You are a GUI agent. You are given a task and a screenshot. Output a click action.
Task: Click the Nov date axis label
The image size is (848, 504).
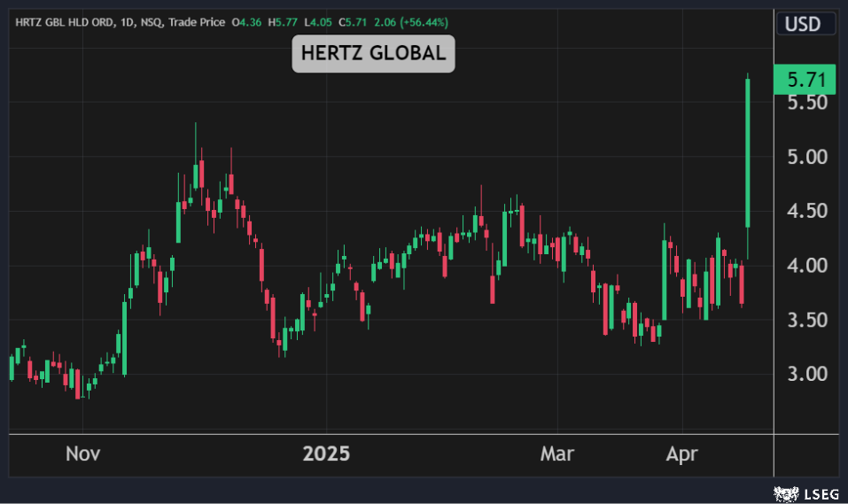click(82, 454)
